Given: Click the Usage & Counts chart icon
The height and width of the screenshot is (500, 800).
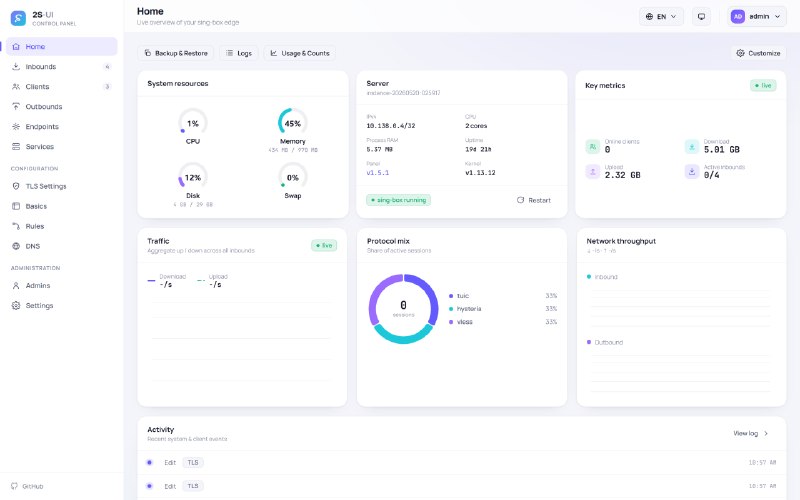Looking at the screenshot, I should [x=274, y=53].
